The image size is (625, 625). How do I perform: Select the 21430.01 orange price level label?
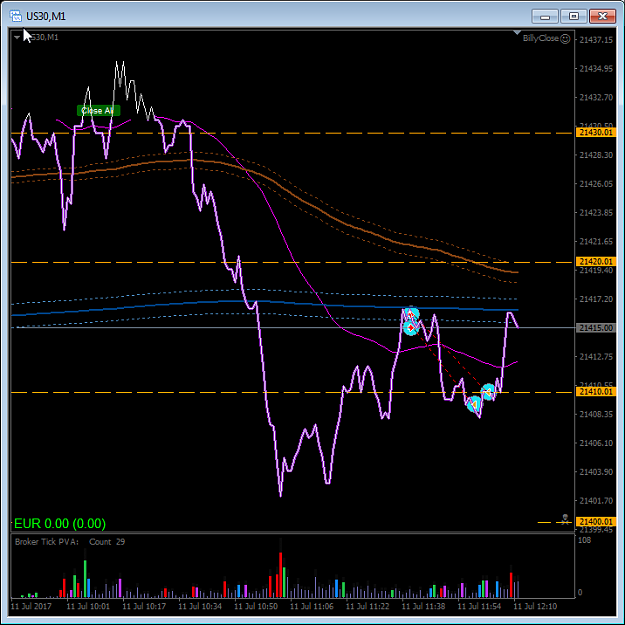click(596, 132)
